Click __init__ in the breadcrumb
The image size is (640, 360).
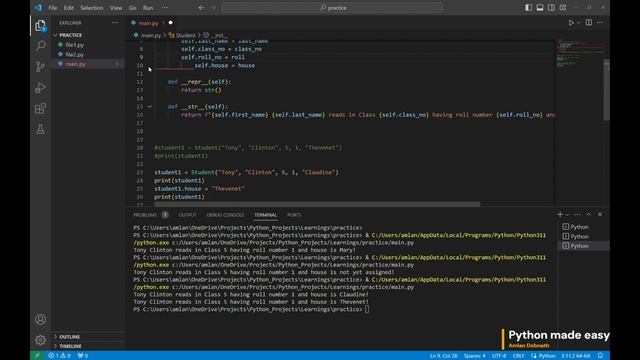click(219, 36)
